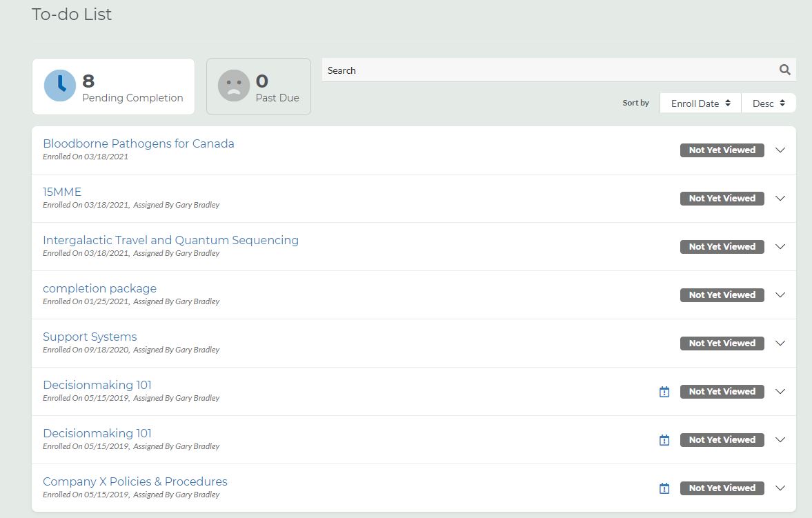Click the blue clock Pending Completion icon

pyautogui.click(x=60, y=86)
